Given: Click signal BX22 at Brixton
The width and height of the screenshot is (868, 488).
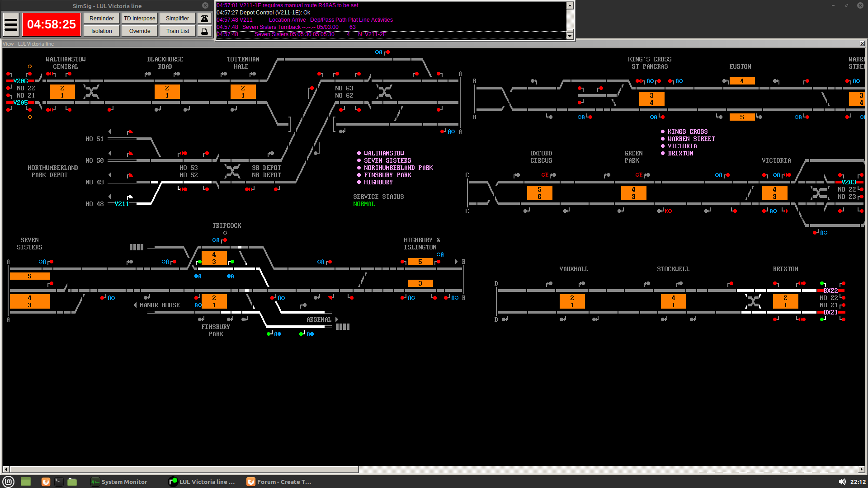Looking at the screenshot, I should click(x=830, y=291).
